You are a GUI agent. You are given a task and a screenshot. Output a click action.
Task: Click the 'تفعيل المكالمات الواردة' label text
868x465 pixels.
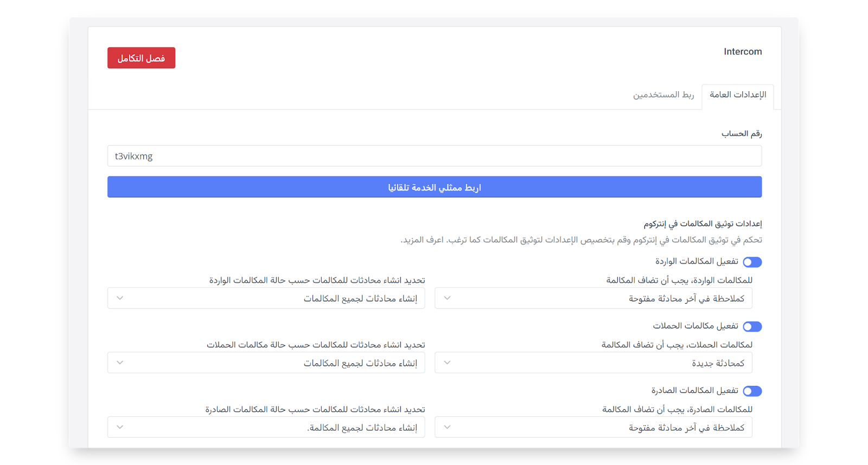pyautogui.click(x=697, y=262)
